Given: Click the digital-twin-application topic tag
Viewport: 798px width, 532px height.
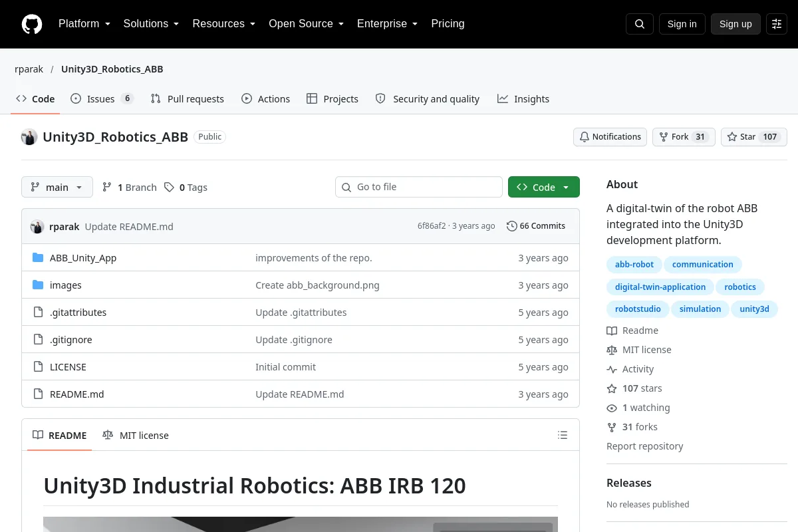Looking at the screenshot, I should tap(660, 287).
